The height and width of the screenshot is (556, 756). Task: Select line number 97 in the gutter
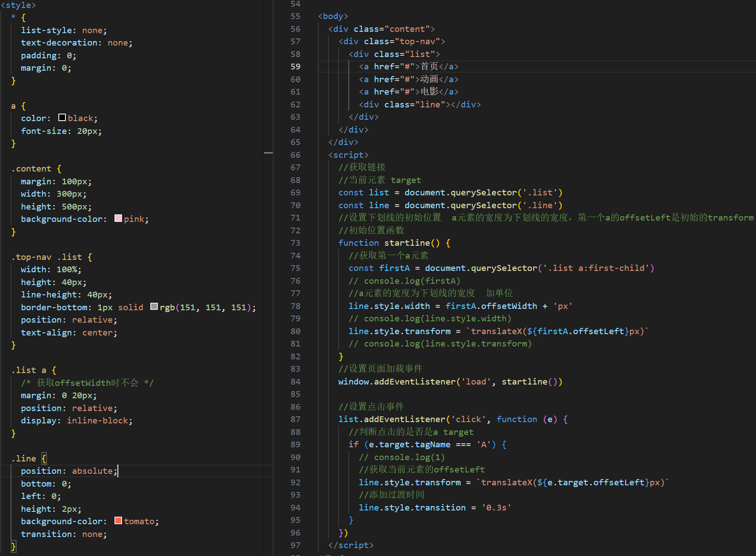pyautogui.click(x=295, y=545)
